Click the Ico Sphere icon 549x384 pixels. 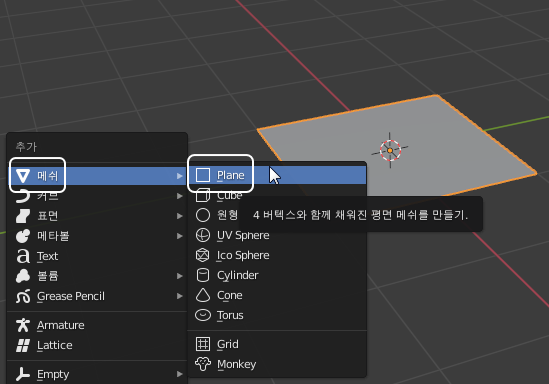pos(203,255)
